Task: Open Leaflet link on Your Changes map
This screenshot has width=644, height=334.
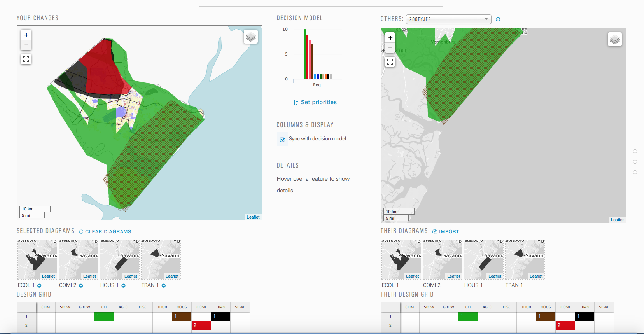Action: [x=253, y=217]
